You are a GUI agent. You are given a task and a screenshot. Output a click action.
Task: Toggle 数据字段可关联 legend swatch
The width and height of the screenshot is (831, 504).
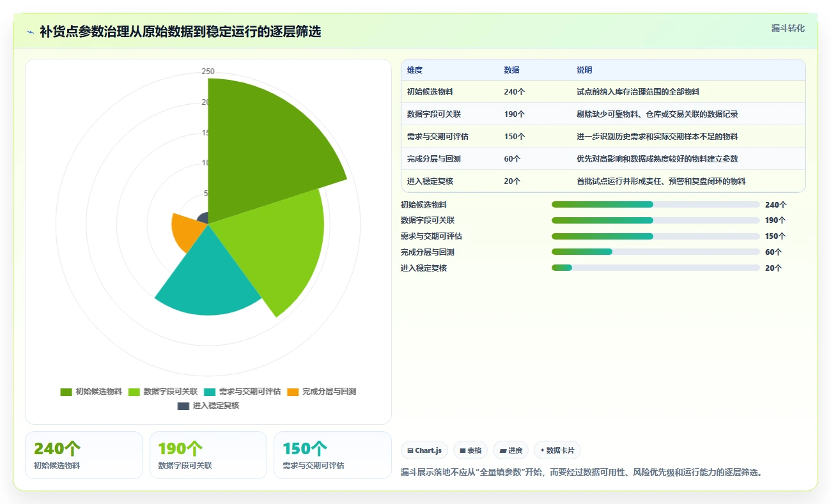coord(134,392)
